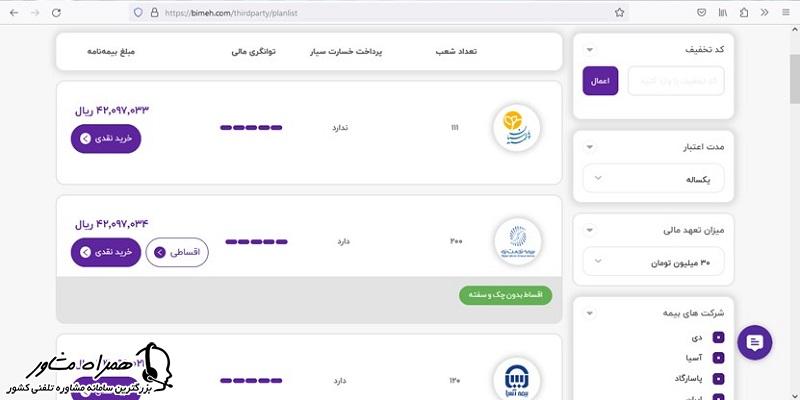The image size is (800, 400).
Task: Open the ۳۰ میلیون تومان coverage dropdown
Action: 654,262
